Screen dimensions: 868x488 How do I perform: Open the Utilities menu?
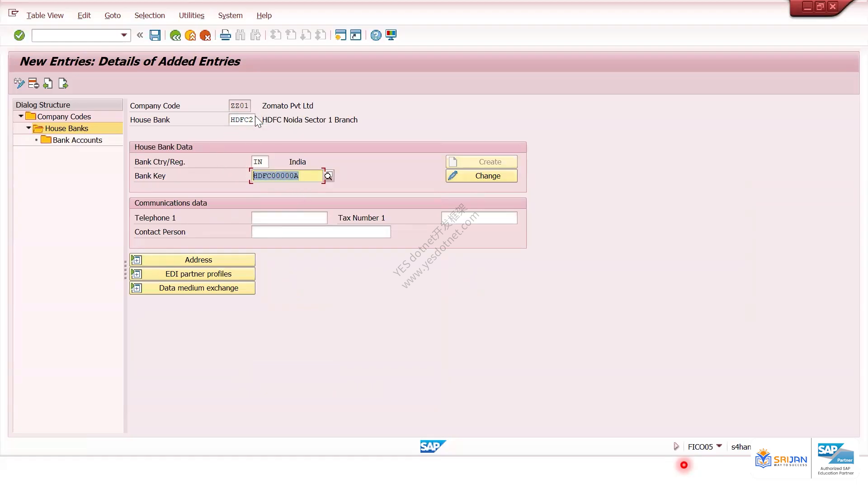click(x=192, y=15)
